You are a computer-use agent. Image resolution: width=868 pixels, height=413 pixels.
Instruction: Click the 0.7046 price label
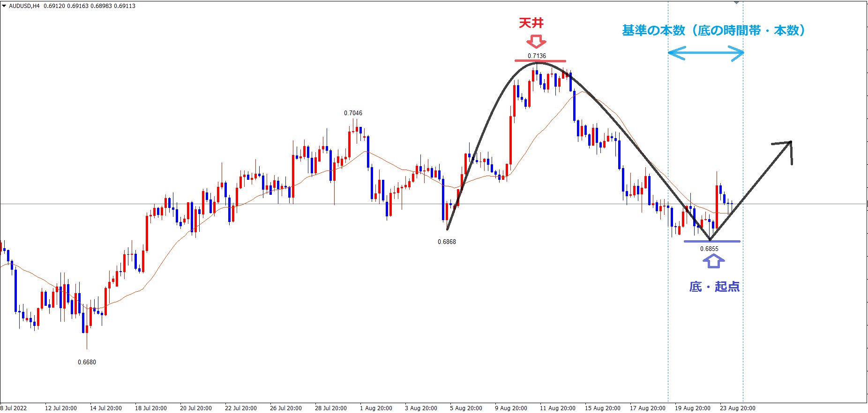[353, 113]
